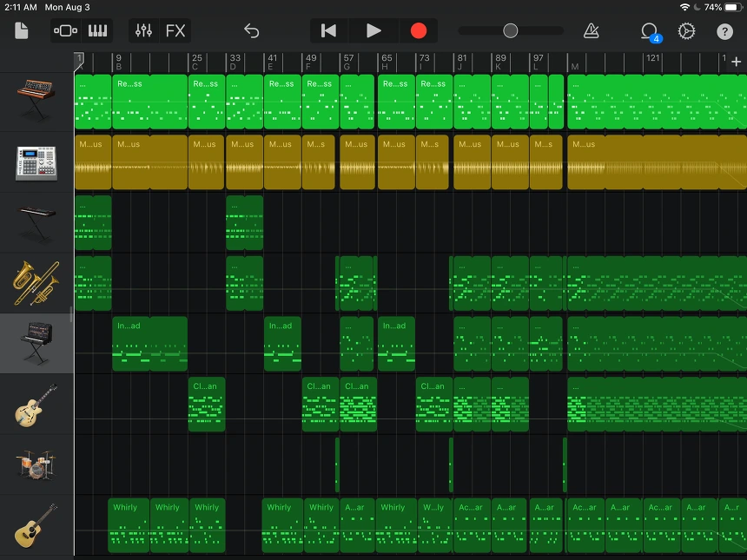Select first M...us yellow audio region

(x=93, y=162)
